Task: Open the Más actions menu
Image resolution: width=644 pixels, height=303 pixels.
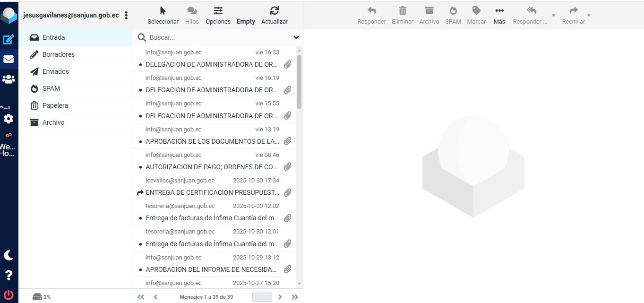Action: (499, 15)
